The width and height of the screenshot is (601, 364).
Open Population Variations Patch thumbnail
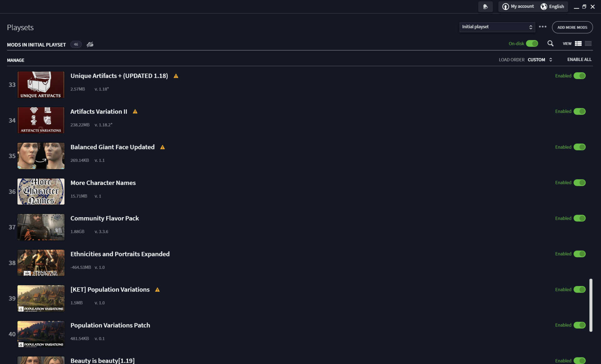tap(41, 334)
